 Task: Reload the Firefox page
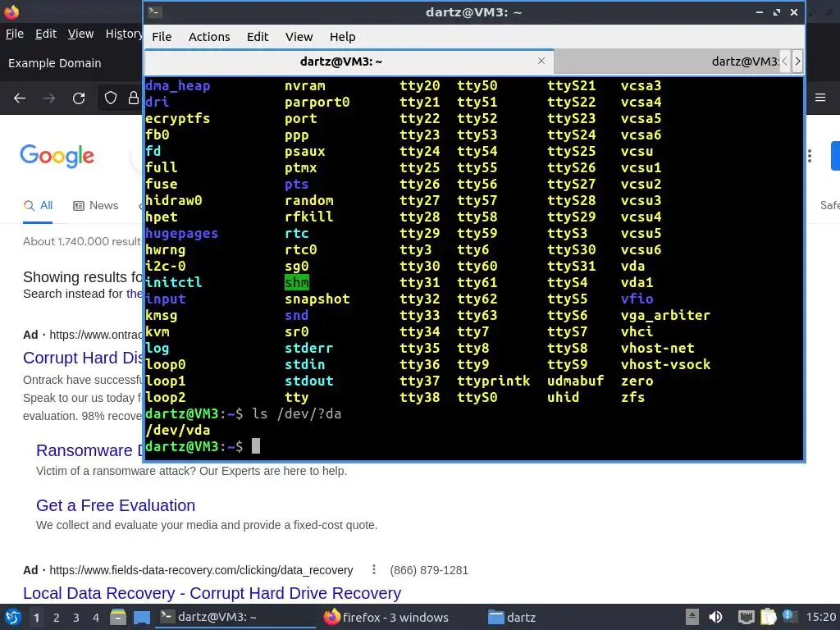pyautogui.click(x=79, y=98)
